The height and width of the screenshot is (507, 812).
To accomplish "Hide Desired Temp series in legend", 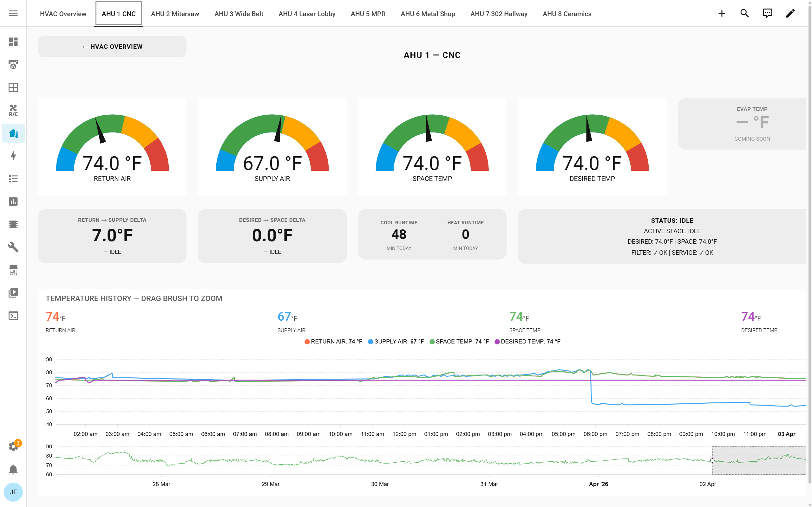I will coord(527,341).
